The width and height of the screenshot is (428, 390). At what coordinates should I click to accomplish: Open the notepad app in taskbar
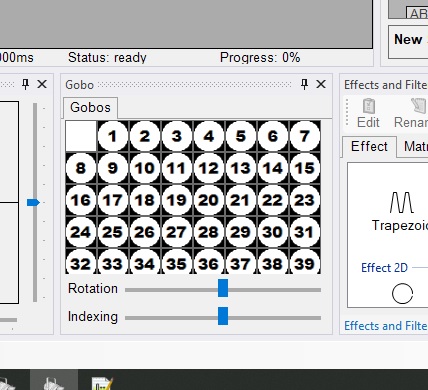[102, 383]
